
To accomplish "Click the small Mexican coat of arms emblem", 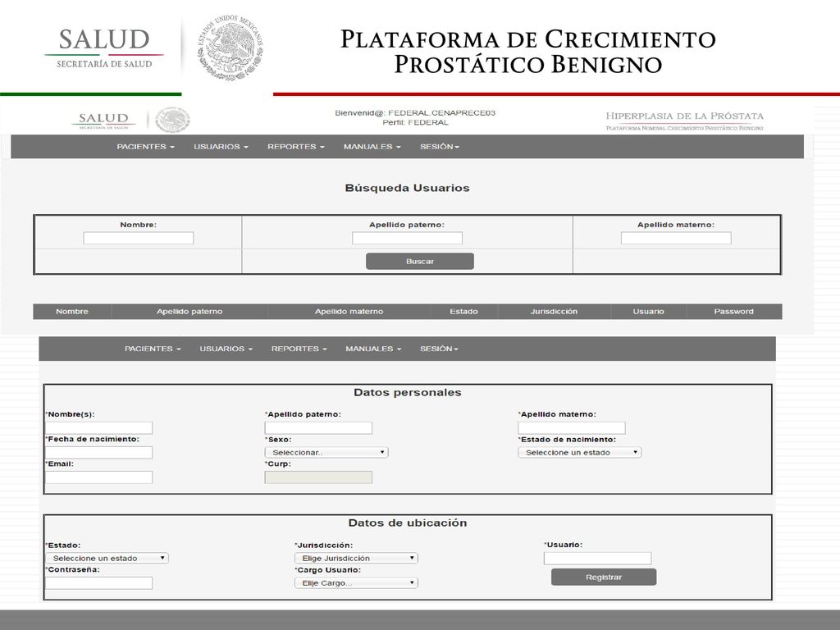I will [172, 120].
